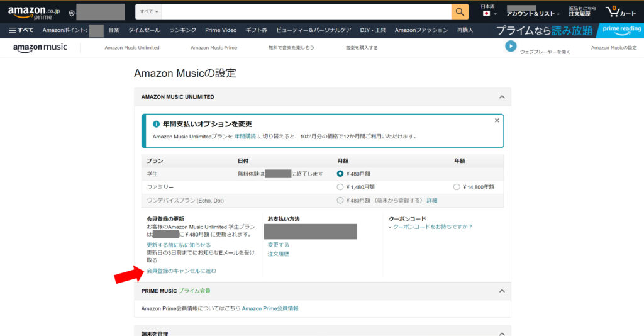Click the Japan flag language icon
This screenshot has height=336, width=644.
pyautogui.click(x=487, y=14)
